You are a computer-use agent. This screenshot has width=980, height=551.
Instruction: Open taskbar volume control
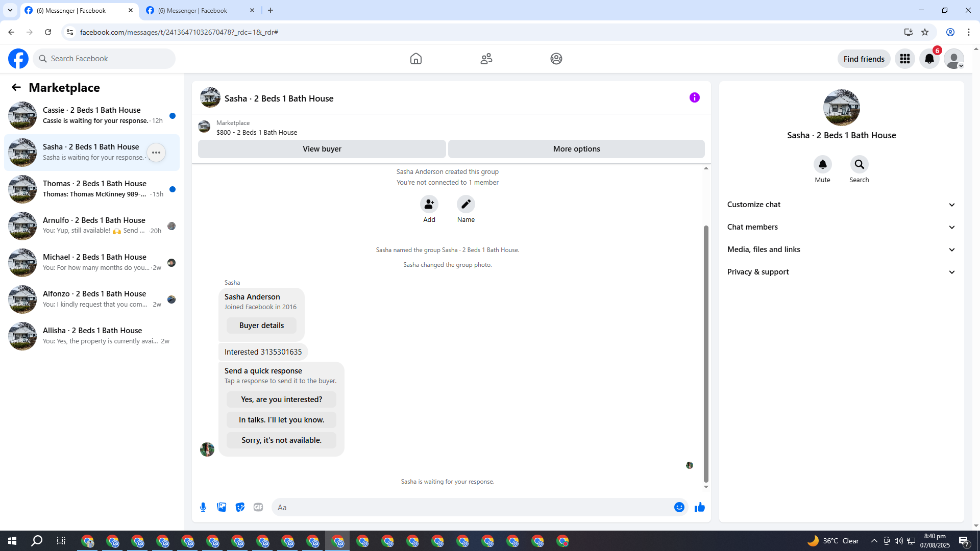(899, 541)
